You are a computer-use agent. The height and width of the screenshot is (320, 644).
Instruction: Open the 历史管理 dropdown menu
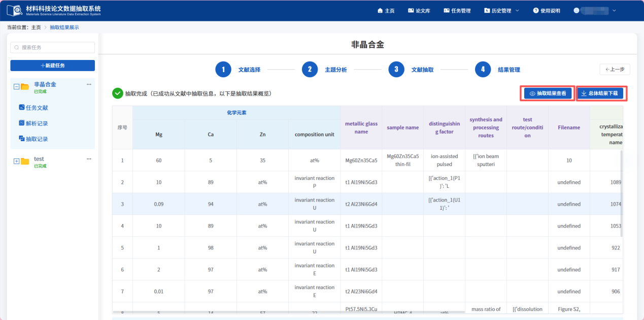(501, 11)
